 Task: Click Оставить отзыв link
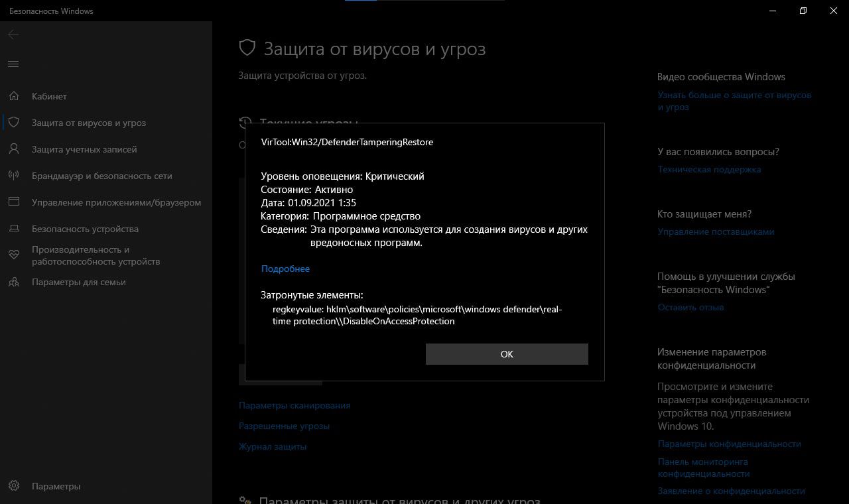pyautogui.click(x=690, y=307)
